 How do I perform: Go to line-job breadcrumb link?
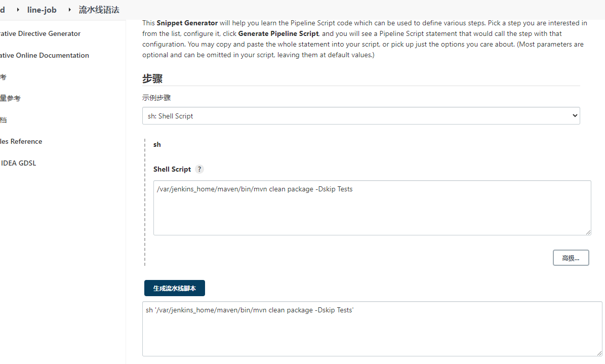click(x=42, y=10)
